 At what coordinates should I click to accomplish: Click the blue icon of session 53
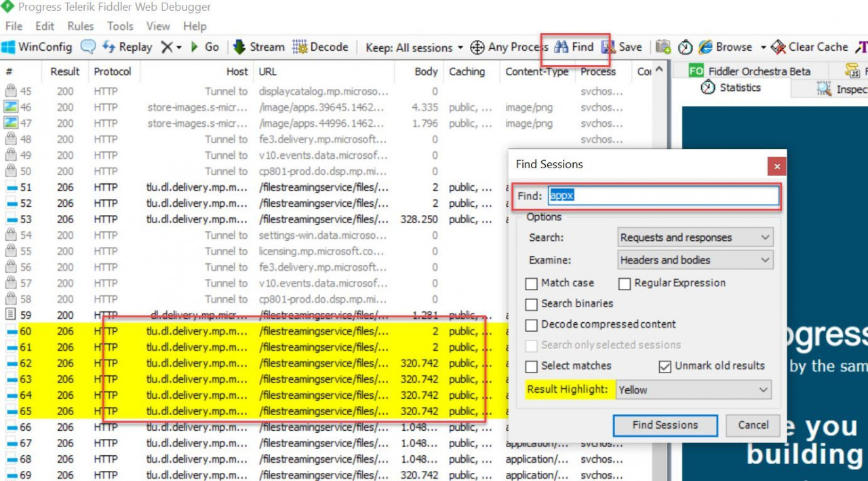[10, 219]
